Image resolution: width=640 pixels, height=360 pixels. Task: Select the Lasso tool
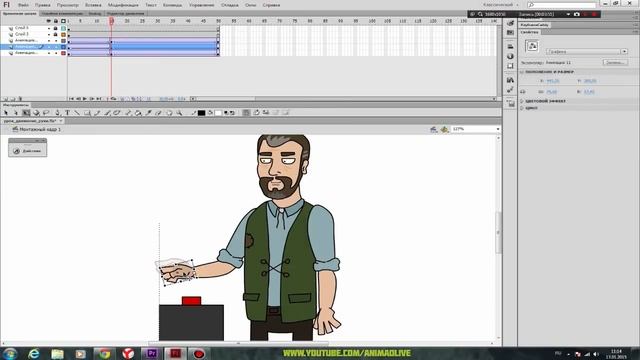click(46, 113)
